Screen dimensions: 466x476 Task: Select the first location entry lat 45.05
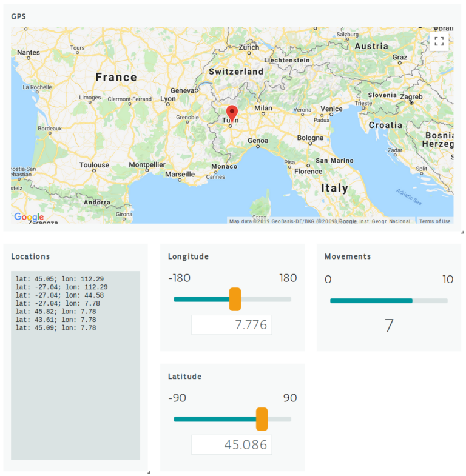(x=59, y=279)
